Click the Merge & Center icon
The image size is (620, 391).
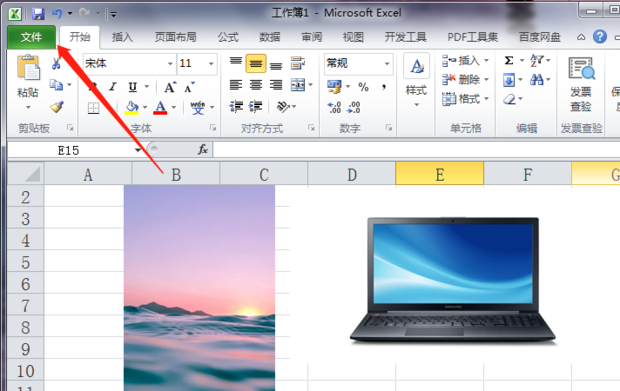pyautogui.click(x=298, y=85)
